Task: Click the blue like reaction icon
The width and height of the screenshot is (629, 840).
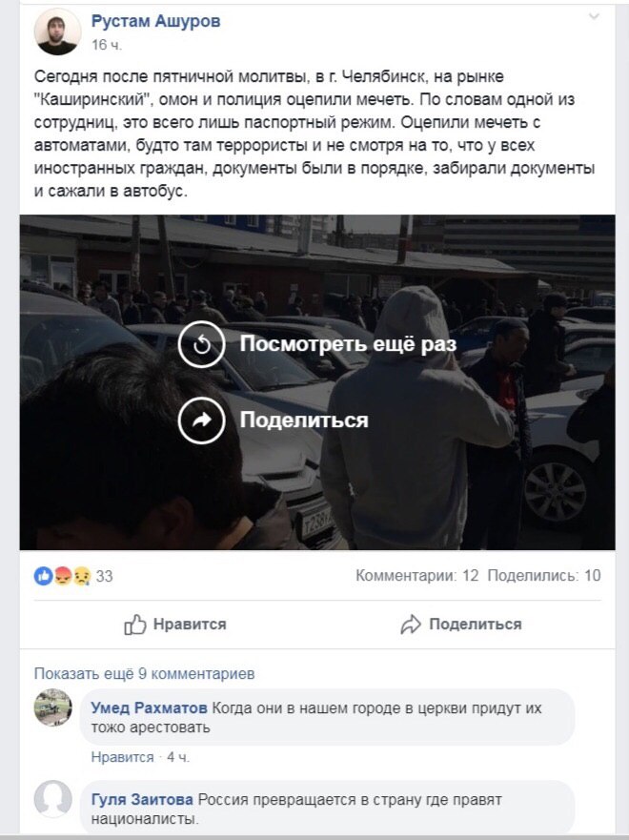Action: (x=43, y=576)
